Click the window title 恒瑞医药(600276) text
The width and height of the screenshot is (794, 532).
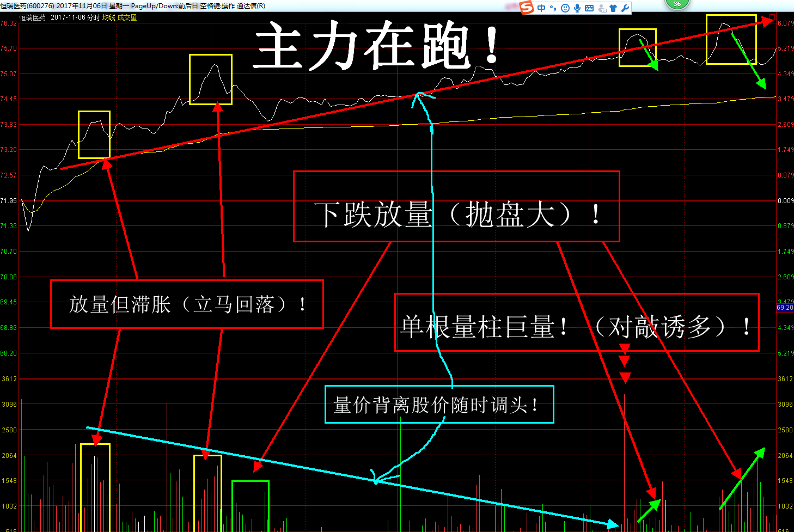(x=27, y=5)
